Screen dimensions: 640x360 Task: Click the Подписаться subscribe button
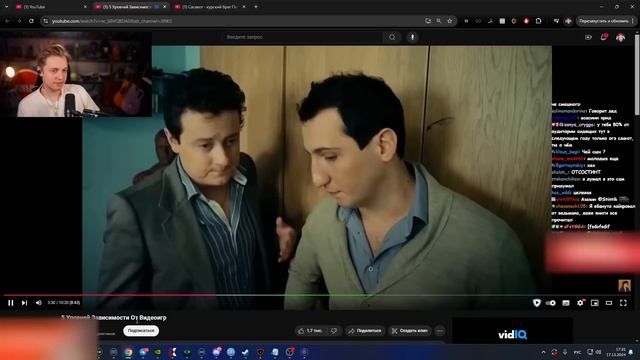(x=141, y=331)
